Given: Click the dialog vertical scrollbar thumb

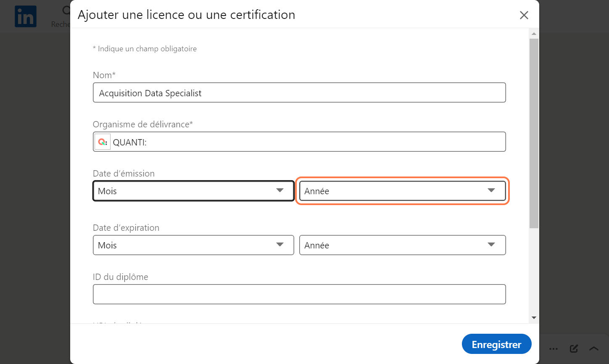Looking at the screenshot, I should 534,133.
